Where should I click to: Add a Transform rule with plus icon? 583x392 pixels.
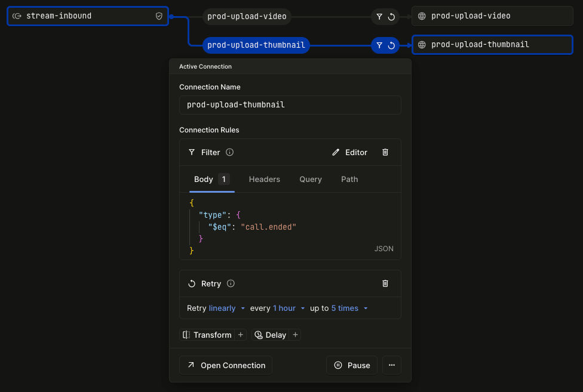(x=241, y=335)
